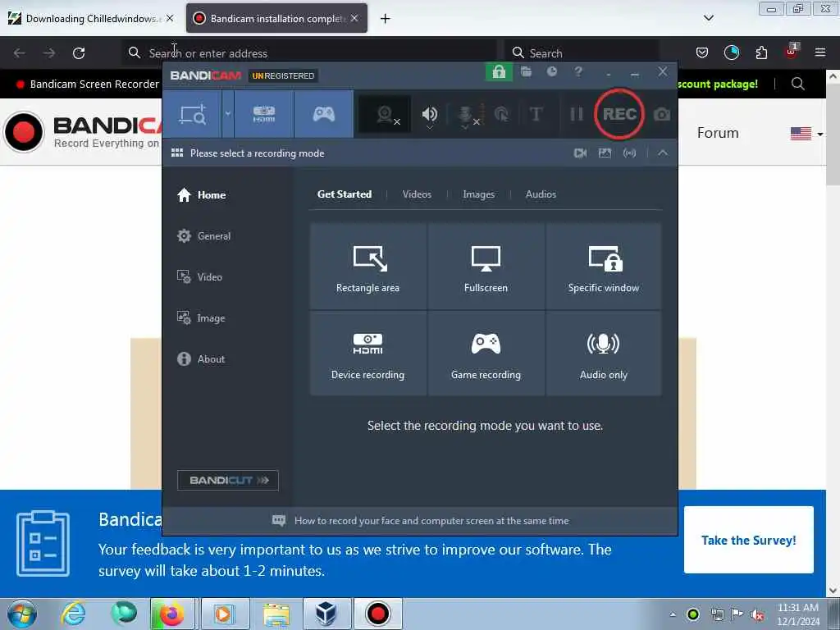Collapse Bandicam panel with up chevron
840x630 pixels.
663,153
